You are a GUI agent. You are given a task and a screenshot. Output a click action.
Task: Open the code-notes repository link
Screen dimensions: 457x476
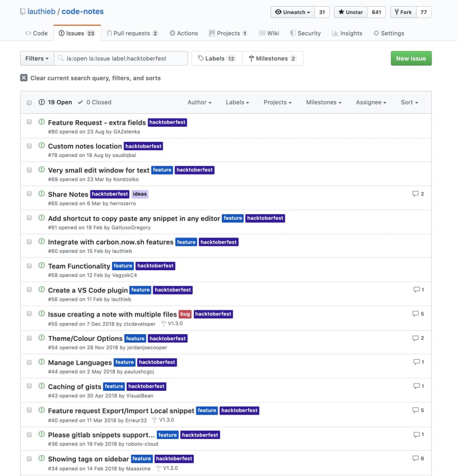point(83,11)
